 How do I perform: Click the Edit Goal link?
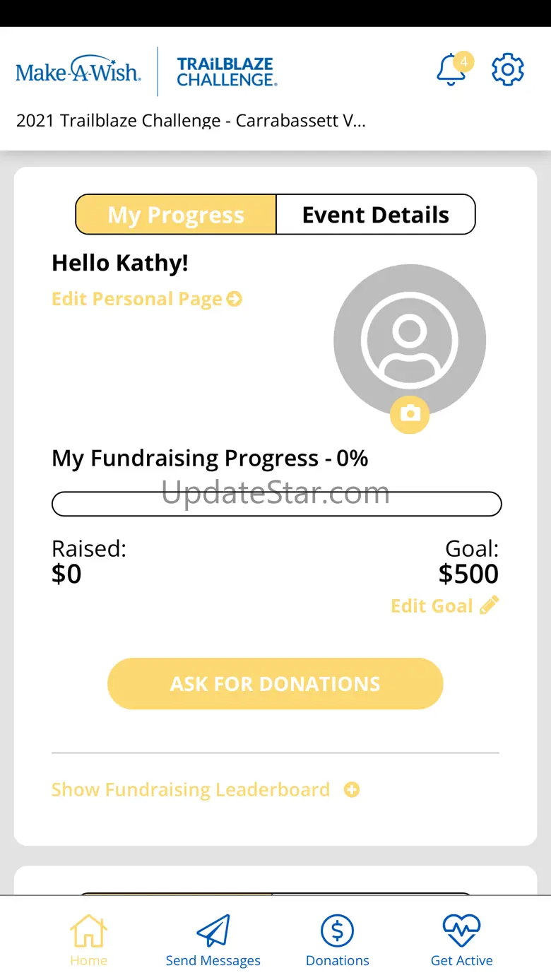(432, 606)
